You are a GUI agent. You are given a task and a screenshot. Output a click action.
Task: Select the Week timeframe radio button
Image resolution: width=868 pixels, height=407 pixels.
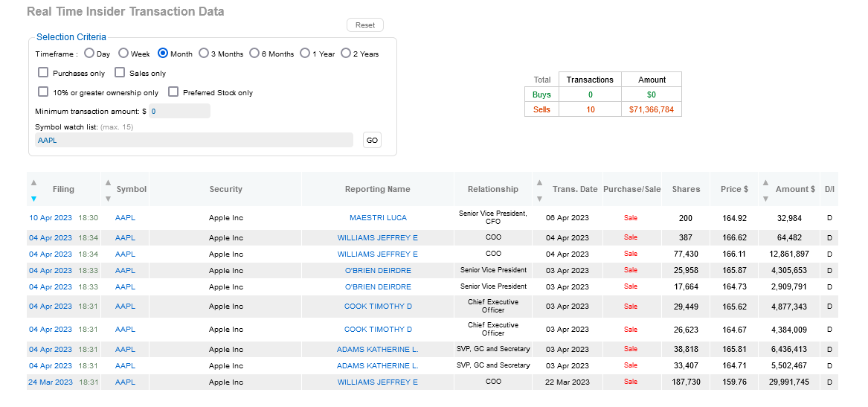click(x=123, y=53)
